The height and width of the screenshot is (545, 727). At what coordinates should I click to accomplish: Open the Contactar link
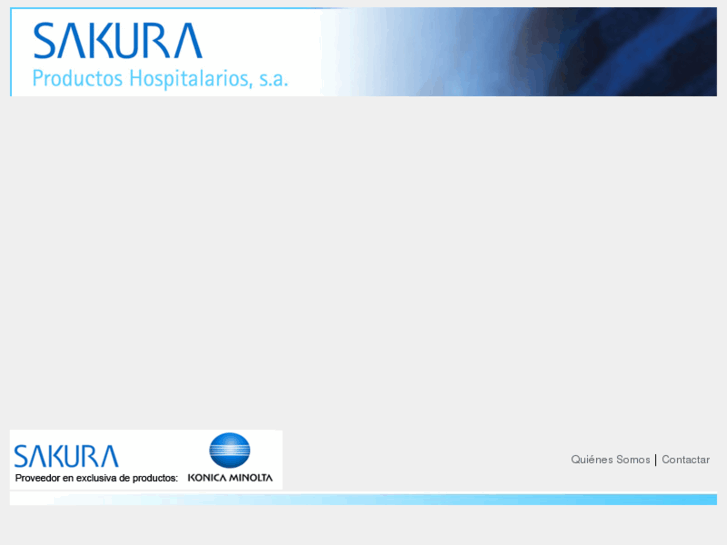tap(685, 460)
